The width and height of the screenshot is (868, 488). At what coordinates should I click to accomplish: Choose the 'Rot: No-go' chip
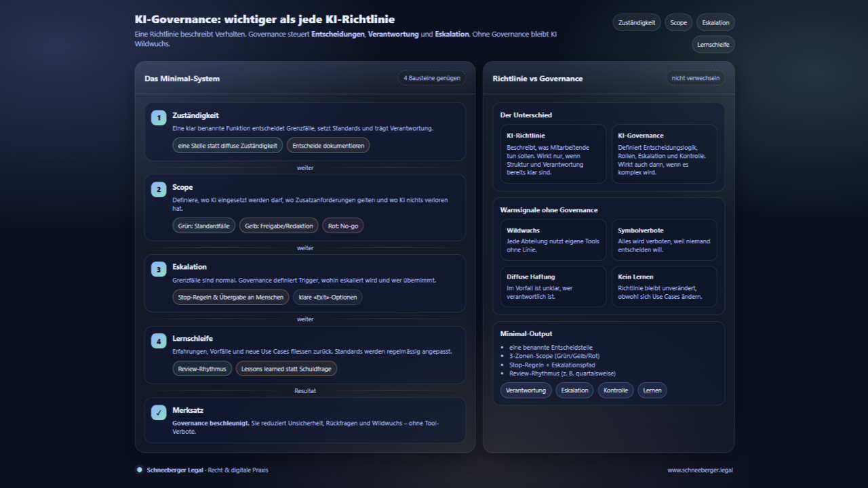342,226
